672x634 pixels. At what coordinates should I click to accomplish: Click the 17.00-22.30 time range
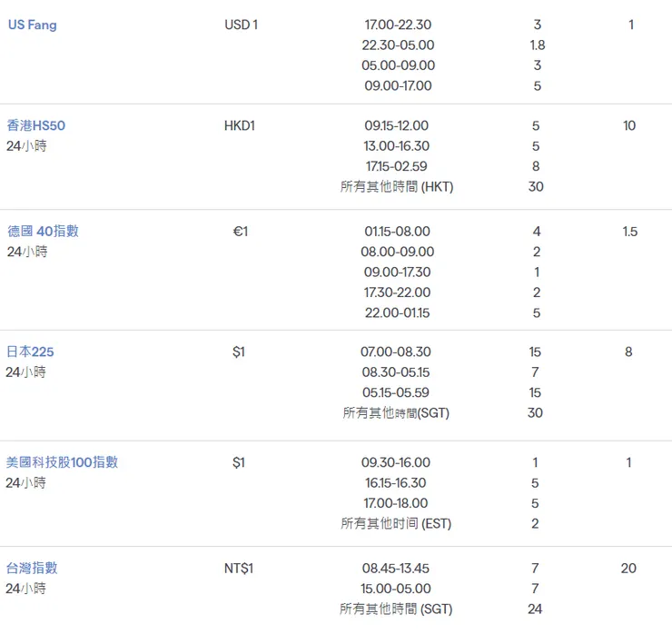click(x=397, y=25)
